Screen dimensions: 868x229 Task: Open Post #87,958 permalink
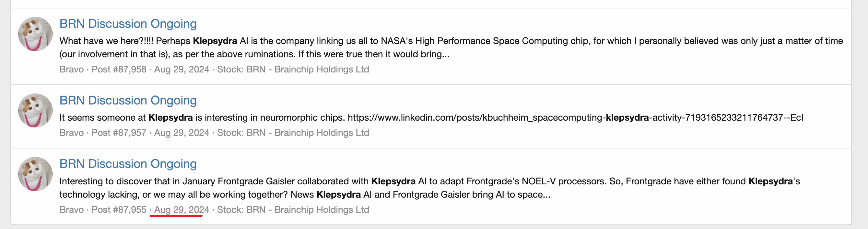[x=119, y=70]
